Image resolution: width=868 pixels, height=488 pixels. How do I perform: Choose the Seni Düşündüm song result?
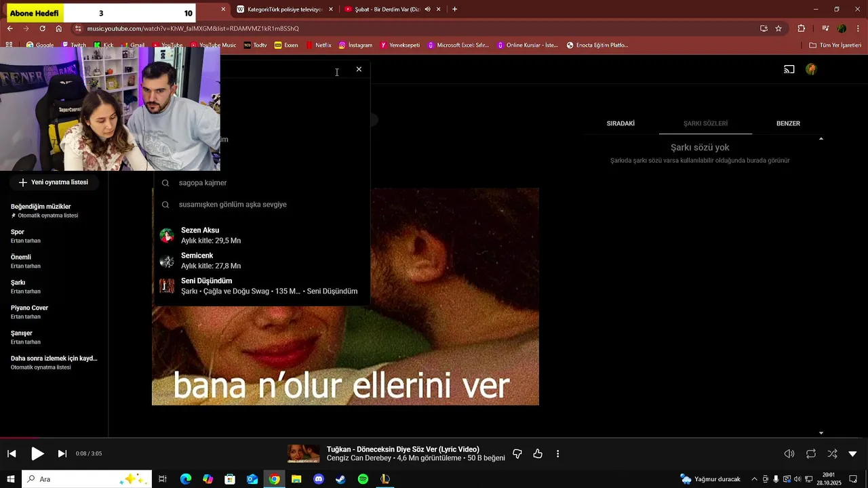pyautogui.click(x=262, y=286)
